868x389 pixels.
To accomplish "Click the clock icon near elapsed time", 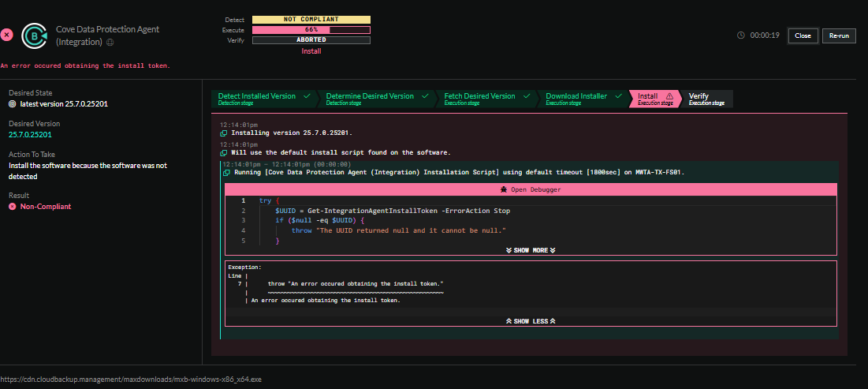I will [x=741, y=36].
